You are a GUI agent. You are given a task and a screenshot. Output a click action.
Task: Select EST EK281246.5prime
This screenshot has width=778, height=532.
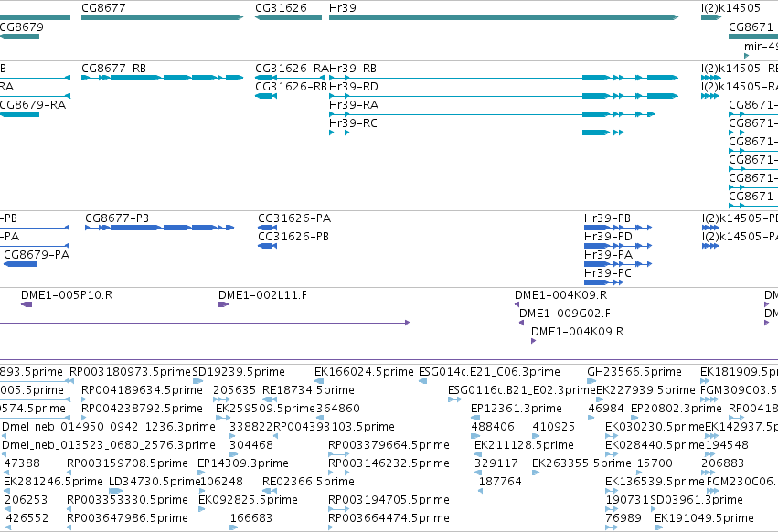point(54,482)
